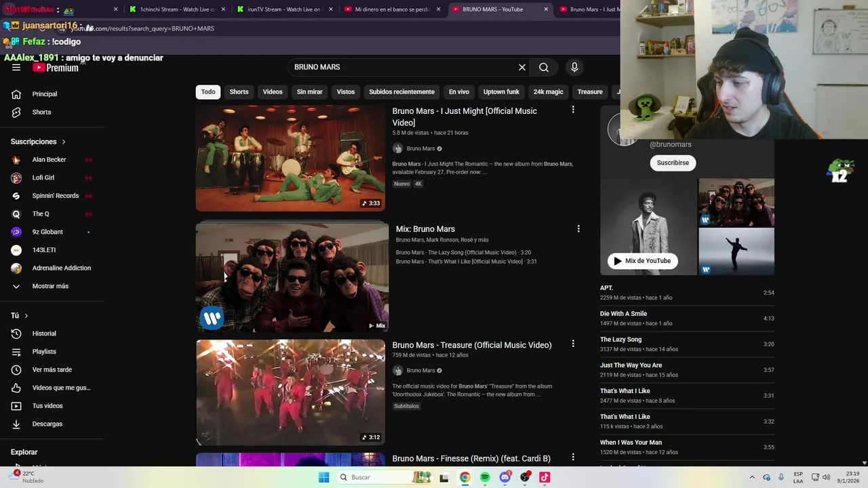Select the Videos filter chip

[273, 91]
